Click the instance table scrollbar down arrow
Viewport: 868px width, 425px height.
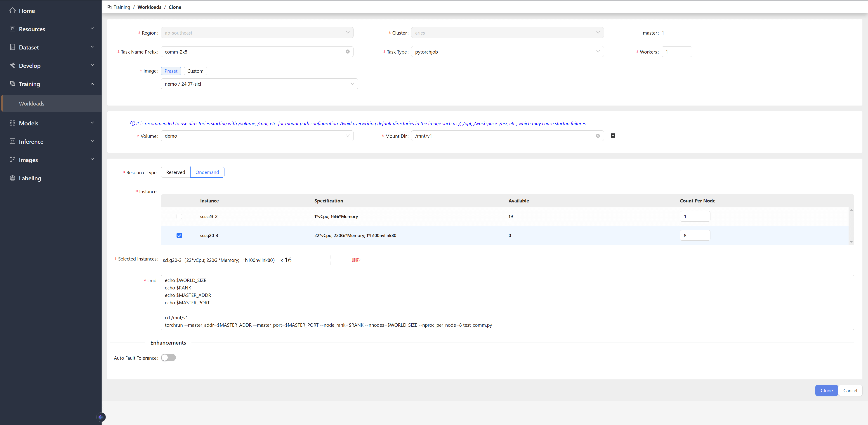tap(851, 242)
